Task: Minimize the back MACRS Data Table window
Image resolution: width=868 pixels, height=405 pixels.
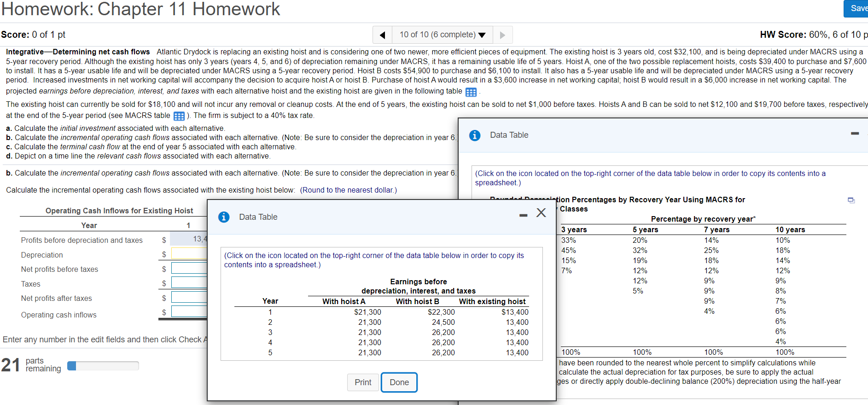Action: click(855, 134)
